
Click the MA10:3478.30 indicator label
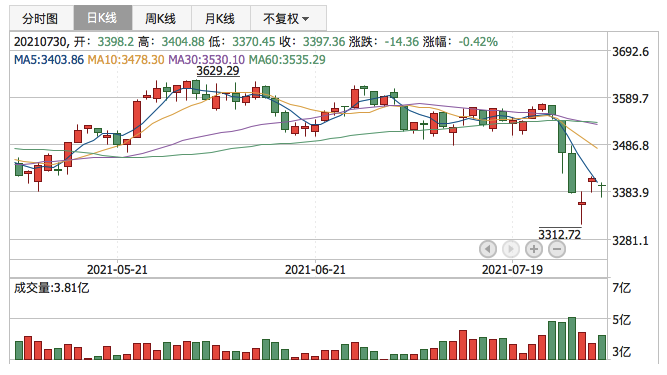click(125, 60)
